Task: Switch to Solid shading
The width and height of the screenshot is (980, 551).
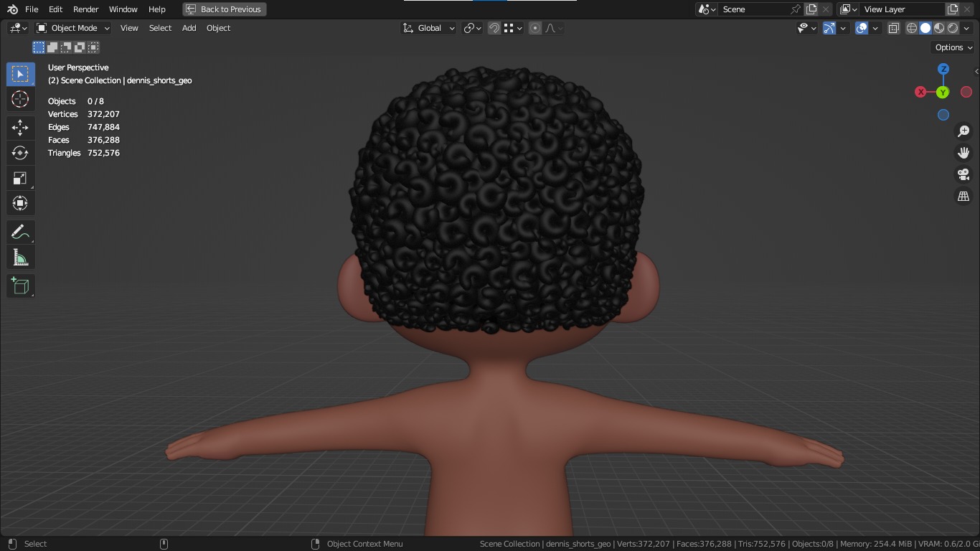Action: click(x=925, y=28)
